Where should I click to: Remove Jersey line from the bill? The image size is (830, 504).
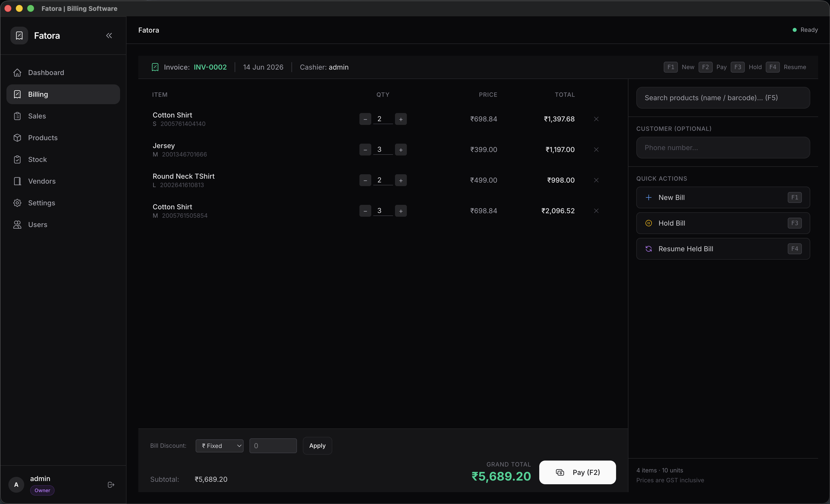596,150
